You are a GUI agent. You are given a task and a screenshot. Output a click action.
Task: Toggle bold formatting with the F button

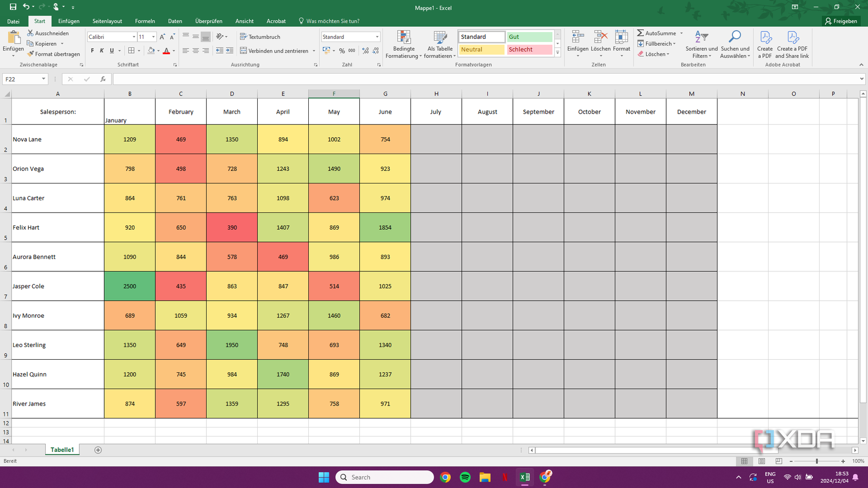92,50
